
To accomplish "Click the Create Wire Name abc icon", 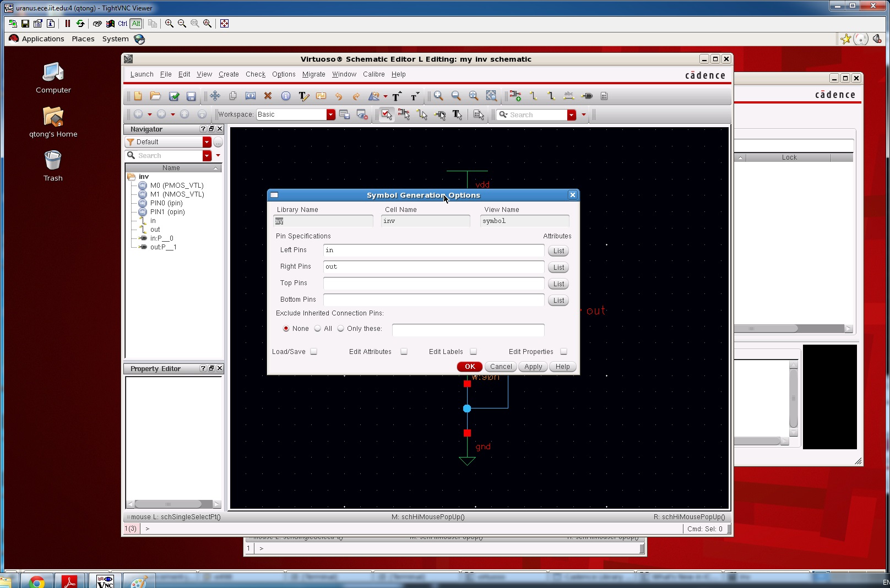I will click(568, 96).
